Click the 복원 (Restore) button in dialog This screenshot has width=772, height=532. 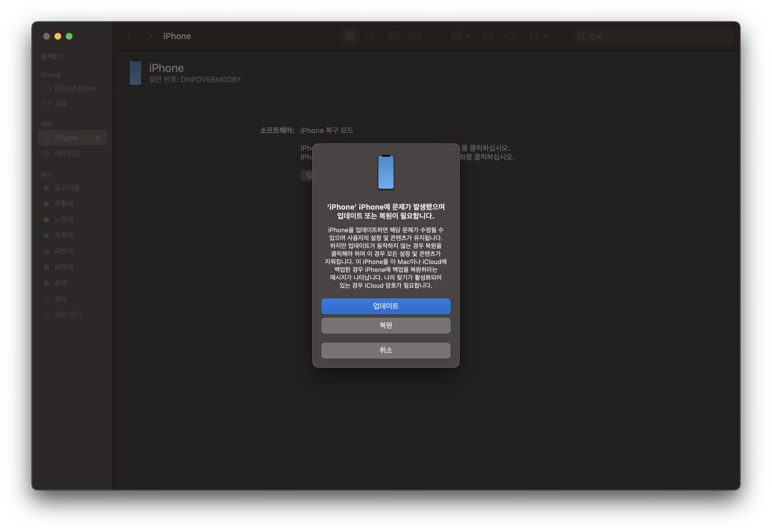click(x=385, y=325)
